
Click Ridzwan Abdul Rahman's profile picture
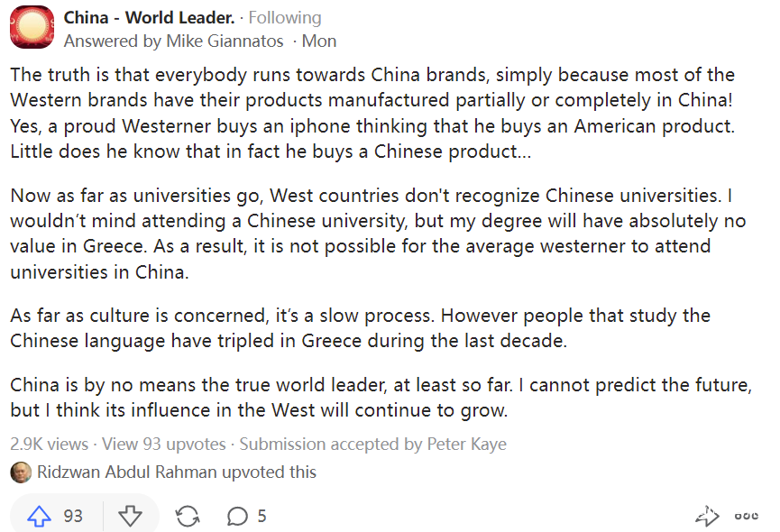click(20, 472)
